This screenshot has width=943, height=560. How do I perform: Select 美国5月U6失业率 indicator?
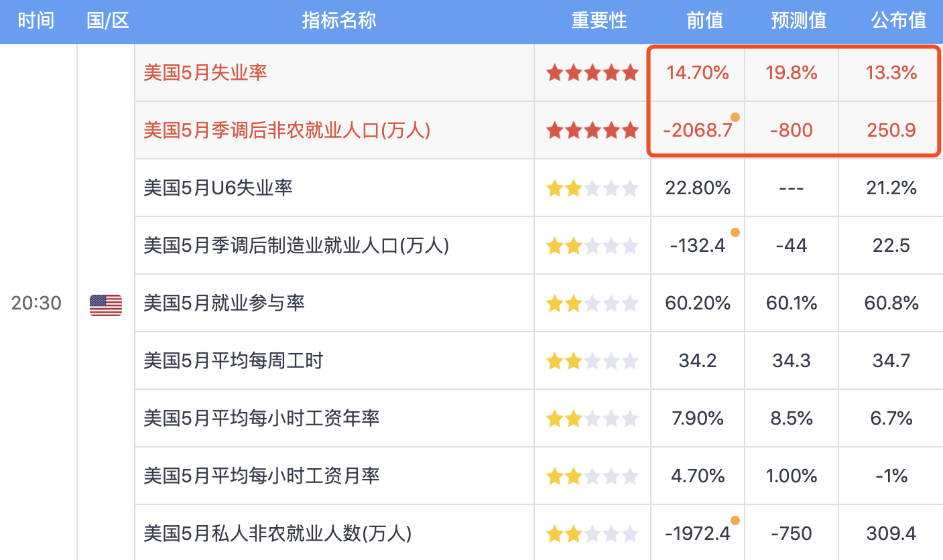tap(218, 188)
